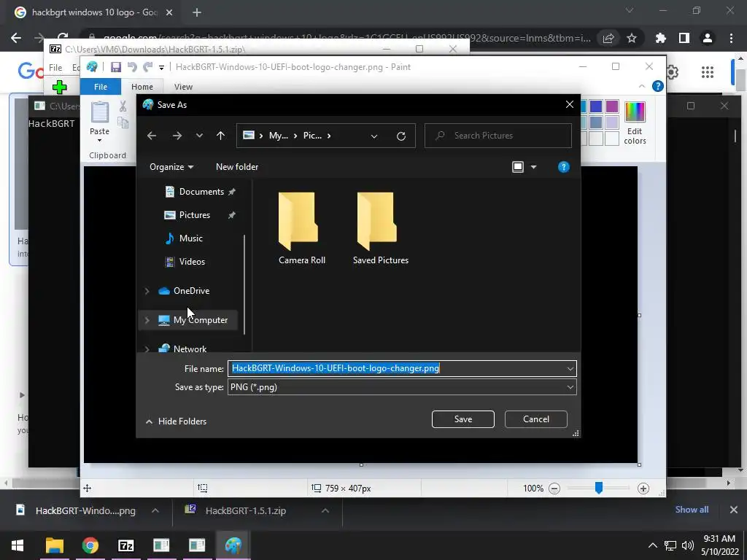747x560 pixels.
Task: Select Videos in navigation pane
Action: pyautogui.click(x=192, y=262)
